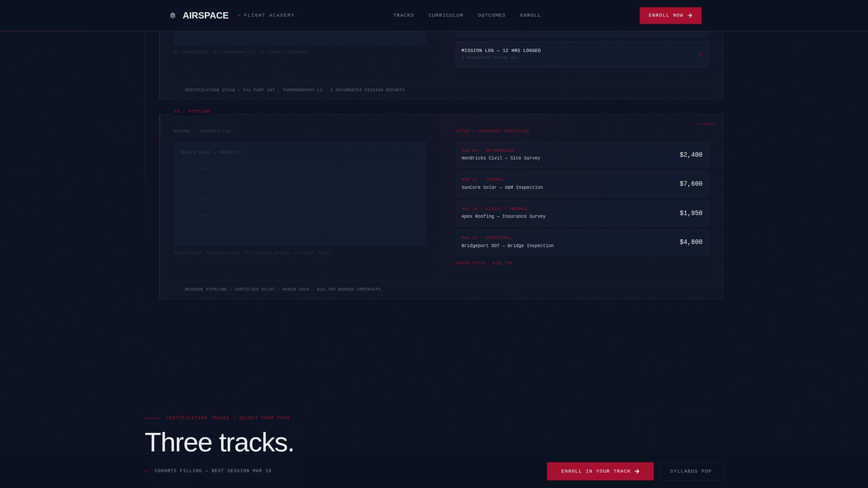Click the ENROLL NOW button
Screen dimensions: 868x488
point(670,15)
